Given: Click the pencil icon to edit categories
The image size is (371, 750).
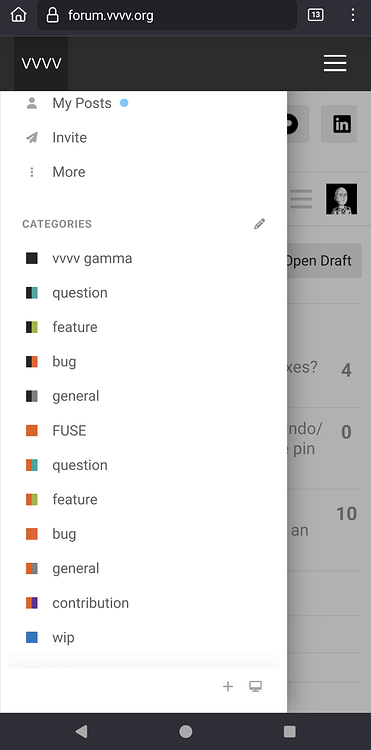Looking at the screenshot, I should click(259, 224).
